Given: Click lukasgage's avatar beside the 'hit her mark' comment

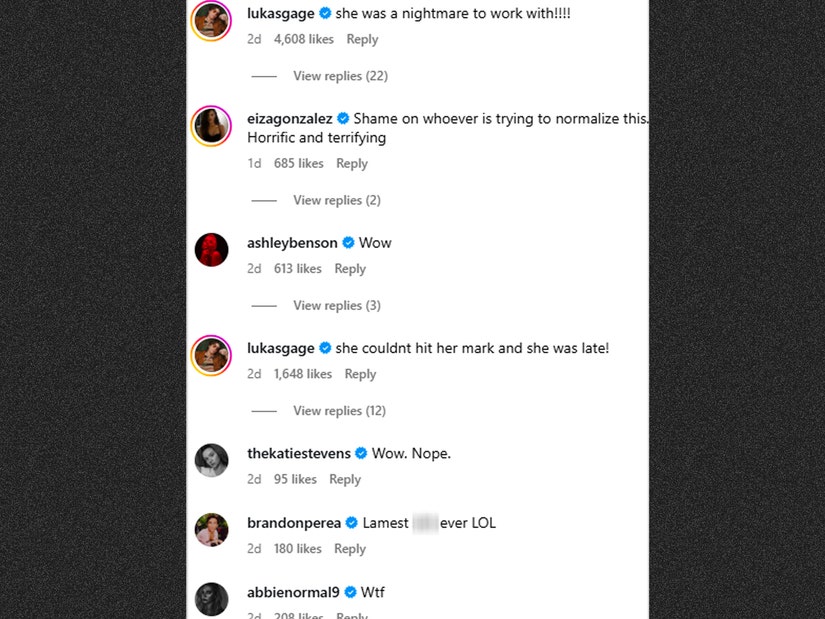Looking at the screenshot, I should click(x=212, y=355).
